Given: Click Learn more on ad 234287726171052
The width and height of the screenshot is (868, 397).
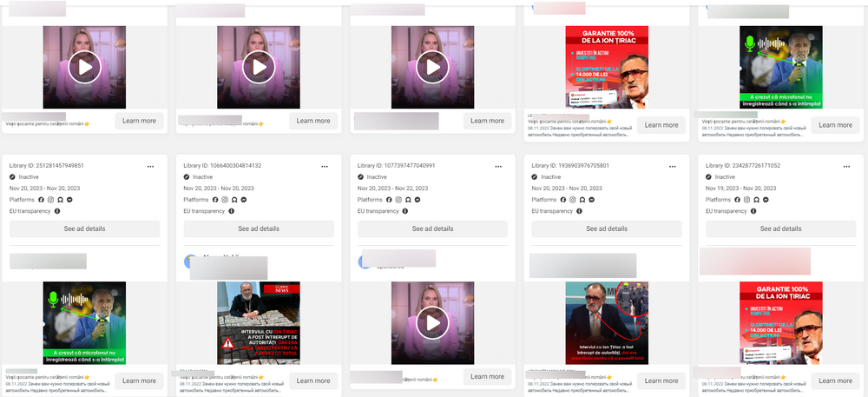Looking at the screenshot, I should click(835, 381).
